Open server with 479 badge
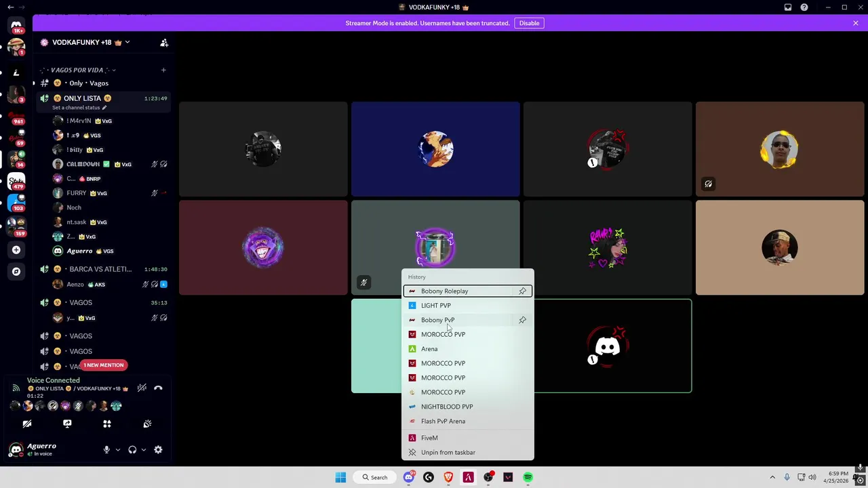Viewport: 868px width, 488px height. [16, 180]
